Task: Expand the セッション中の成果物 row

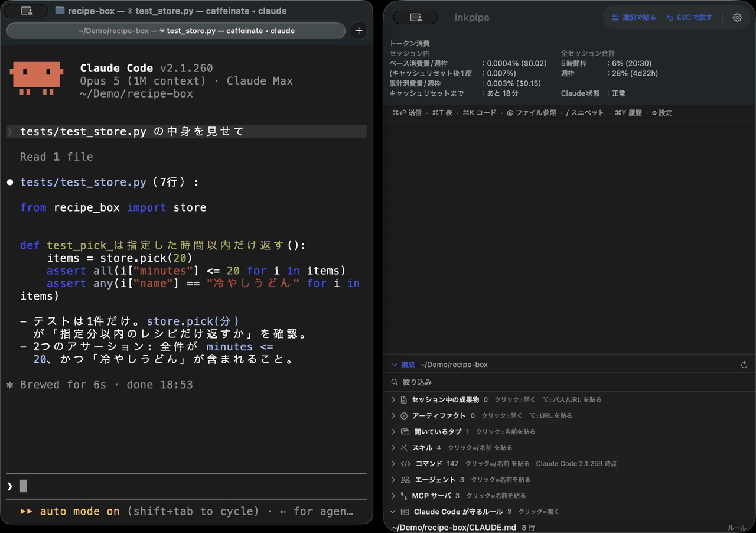Action: point(393,400)
